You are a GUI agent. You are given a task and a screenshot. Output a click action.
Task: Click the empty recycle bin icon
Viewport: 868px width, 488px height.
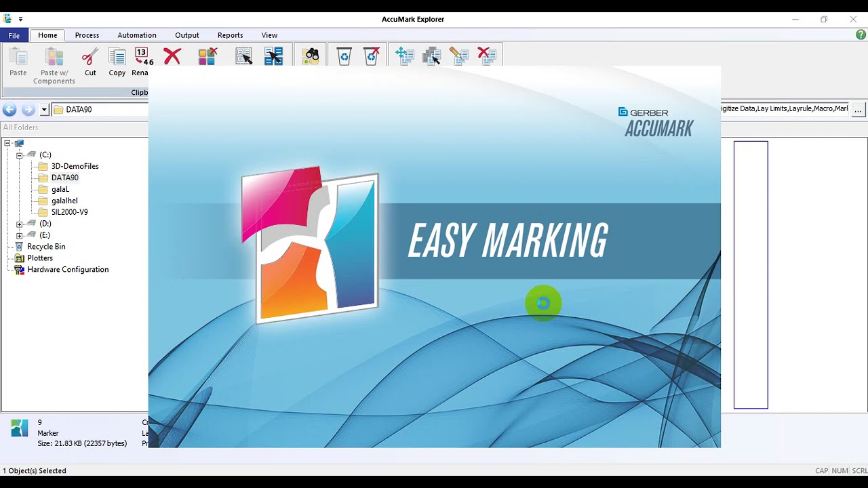click(x=371, y=56)
